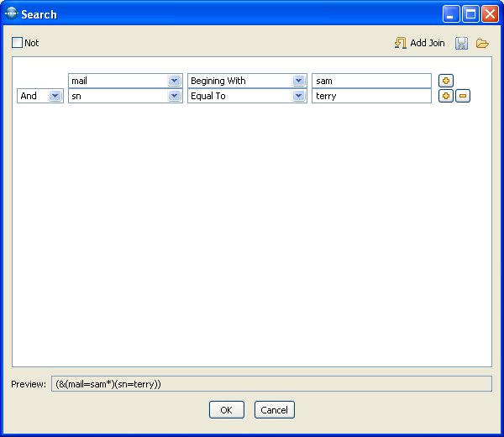Click the value field containing terry
The height and width of the screenshot is (437, 504).
pos(371,96)
